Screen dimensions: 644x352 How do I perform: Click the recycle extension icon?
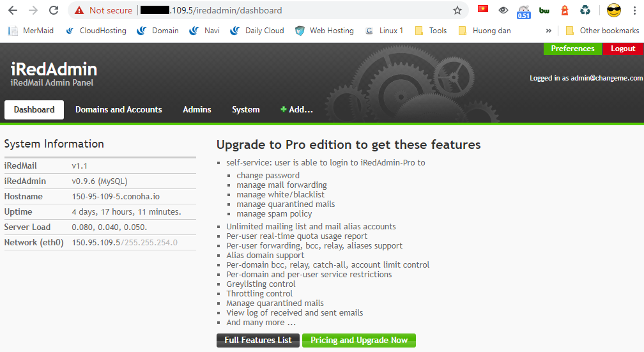pyautogui.click(x=585, y=10)
